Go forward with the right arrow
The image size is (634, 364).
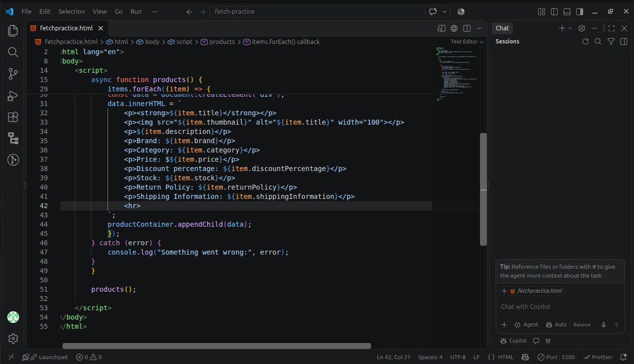pyautogui.click(x=202, y=12)
